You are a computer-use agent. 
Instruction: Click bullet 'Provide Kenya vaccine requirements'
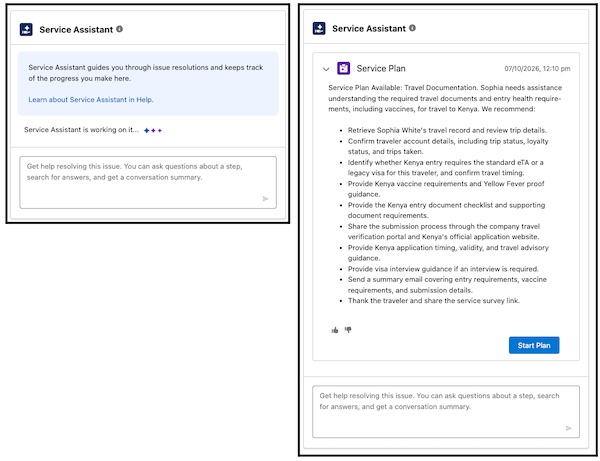(446, 189)
